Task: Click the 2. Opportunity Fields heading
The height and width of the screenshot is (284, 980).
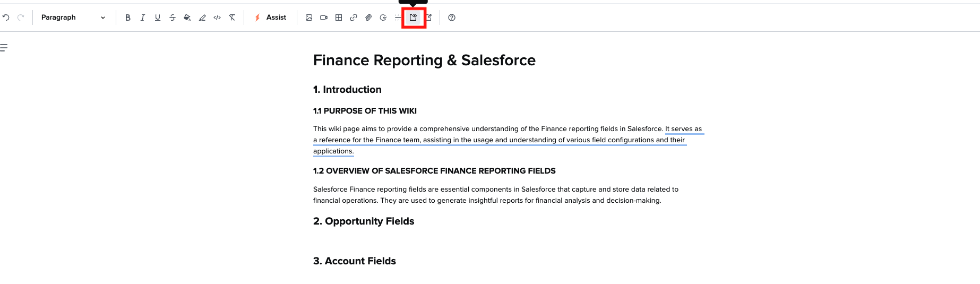Action: 364,221
